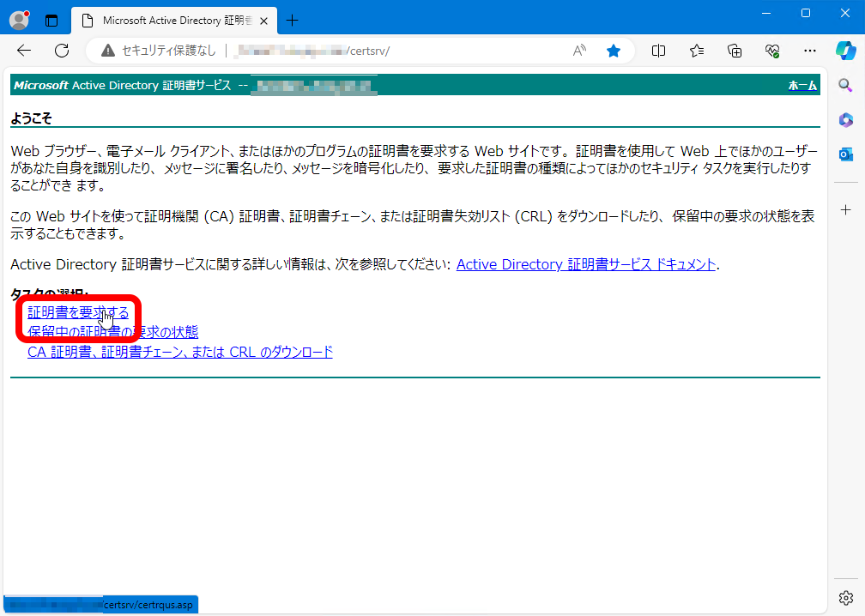
Task: Select the Microsoft Active Directory browser tab
Action: [x=174, y=21]
